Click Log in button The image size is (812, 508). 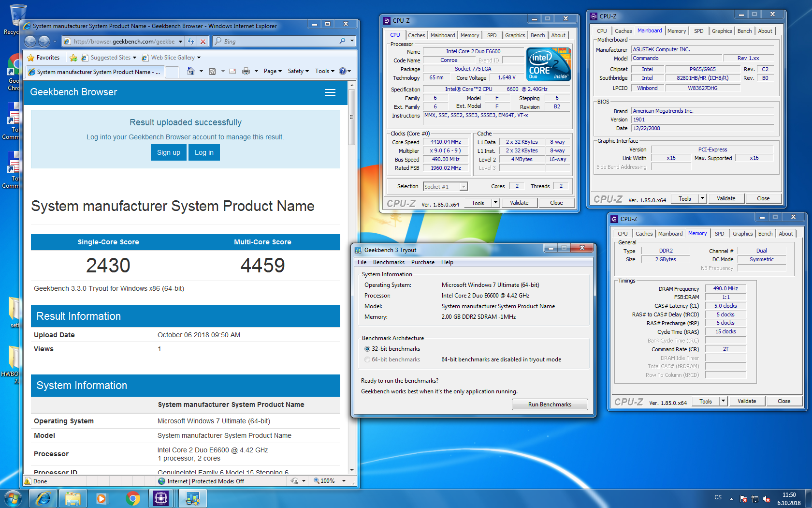point(204,152)
